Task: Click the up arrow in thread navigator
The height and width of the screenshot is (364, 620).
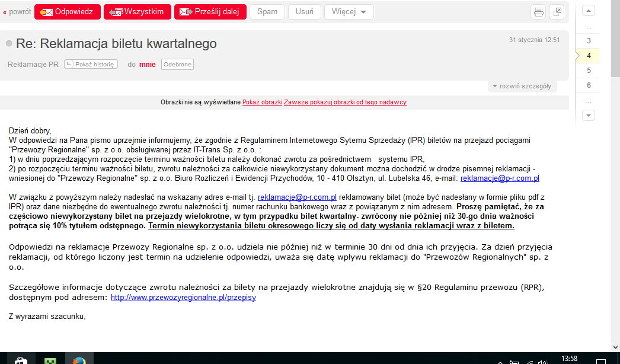Action: (589, 11)
